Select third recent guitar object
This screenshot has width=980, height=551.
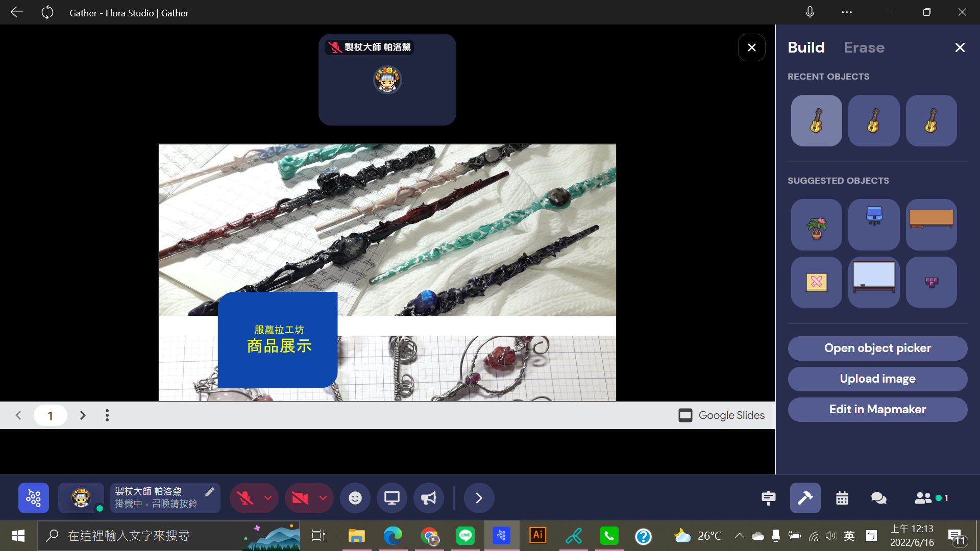click(931, 120)
